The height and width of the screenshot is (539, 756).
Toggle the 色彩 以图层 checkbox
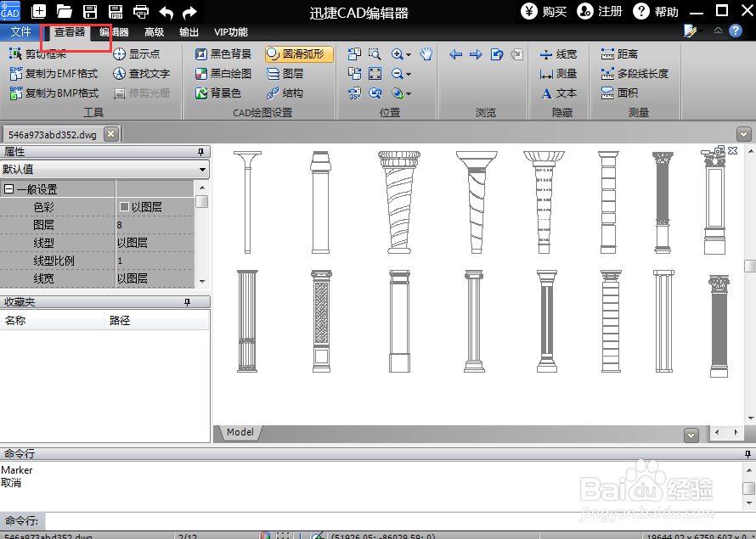[124, 207]
